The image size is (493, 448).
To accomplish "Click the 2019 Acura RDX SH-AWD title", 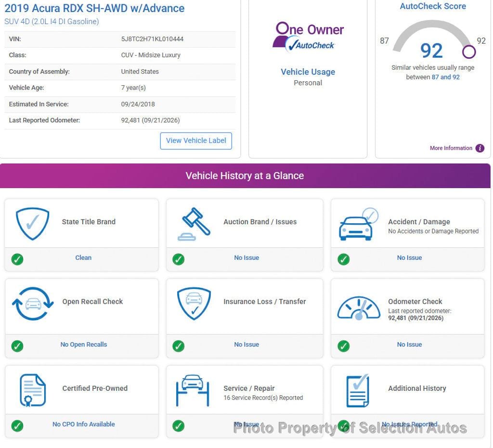I will [94, 8].
